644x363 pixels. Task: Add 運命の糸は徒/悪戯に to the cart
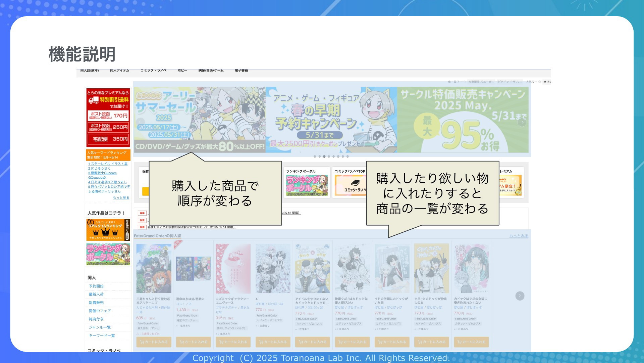click(194, 342)
